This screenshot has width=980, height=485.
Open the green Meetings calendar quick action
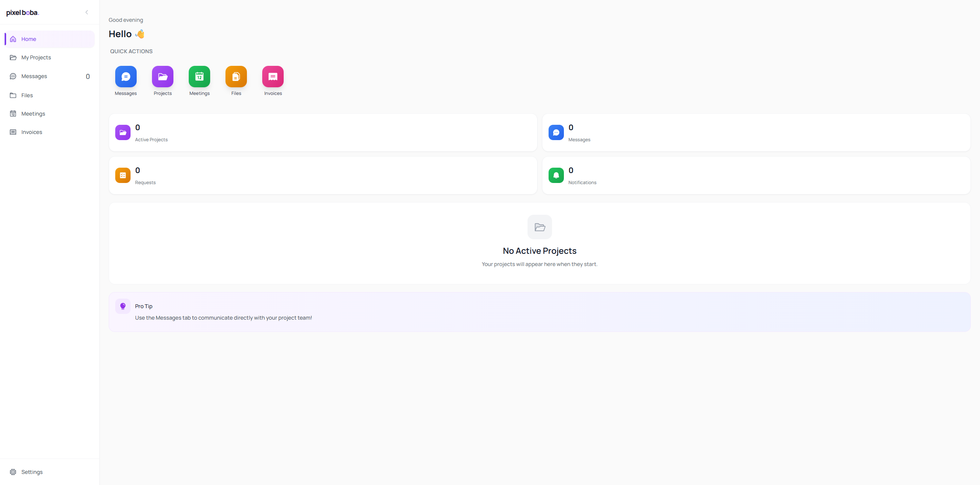click(x=199, y=76)
